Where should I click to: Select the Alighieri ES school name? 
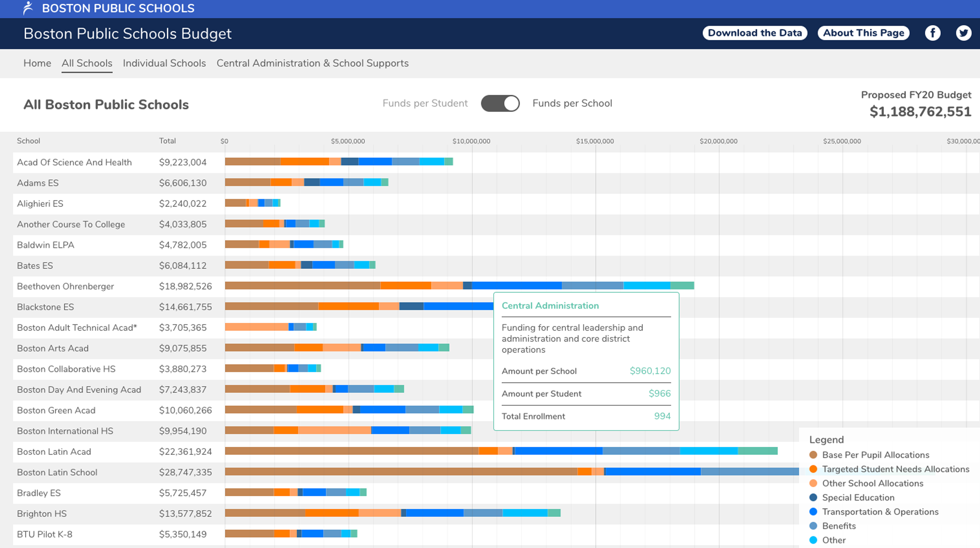tap(40, 203)
